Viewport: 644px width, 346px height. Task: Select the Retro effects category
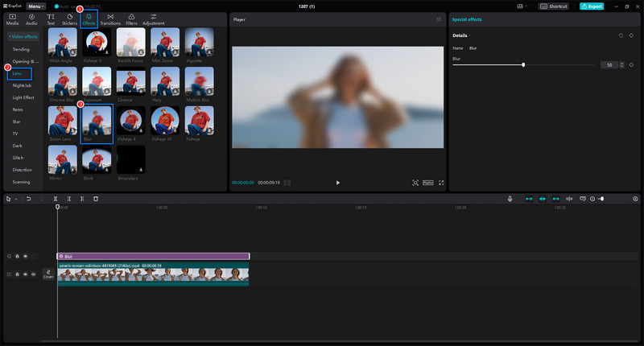point(18,109)
